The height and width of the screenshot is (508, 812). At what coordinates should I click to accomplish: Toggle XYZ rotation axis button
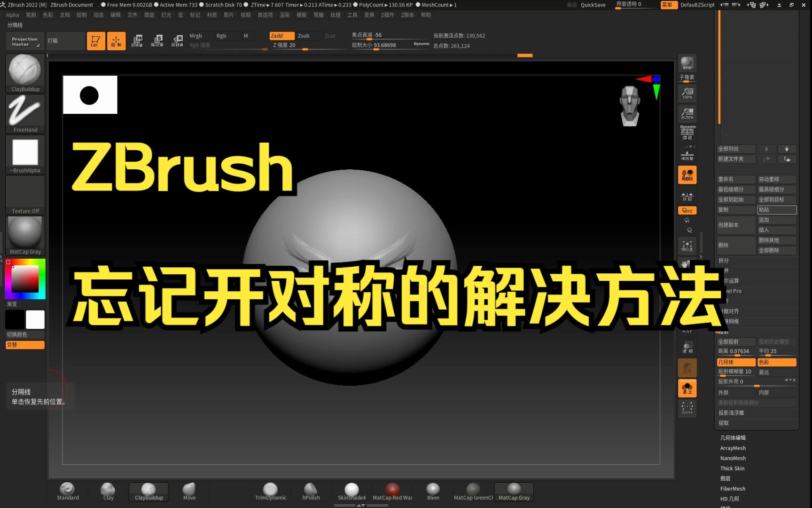point(687,210)
